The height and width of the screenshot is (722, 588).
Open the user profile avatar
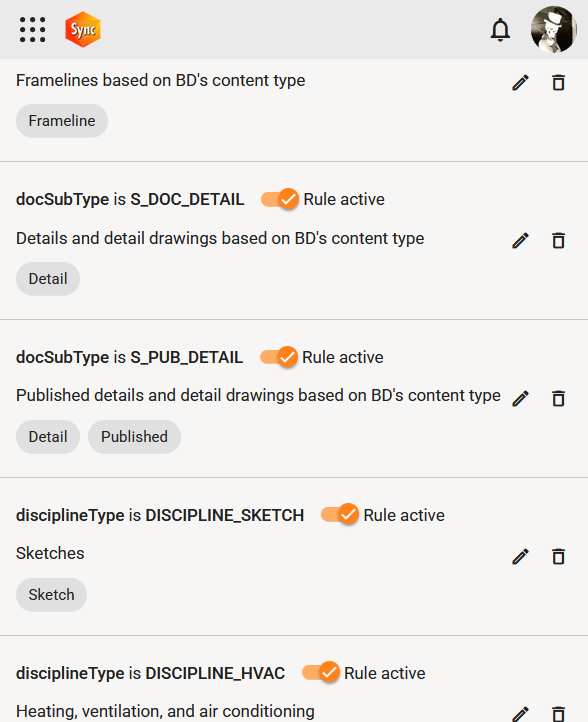553,29
